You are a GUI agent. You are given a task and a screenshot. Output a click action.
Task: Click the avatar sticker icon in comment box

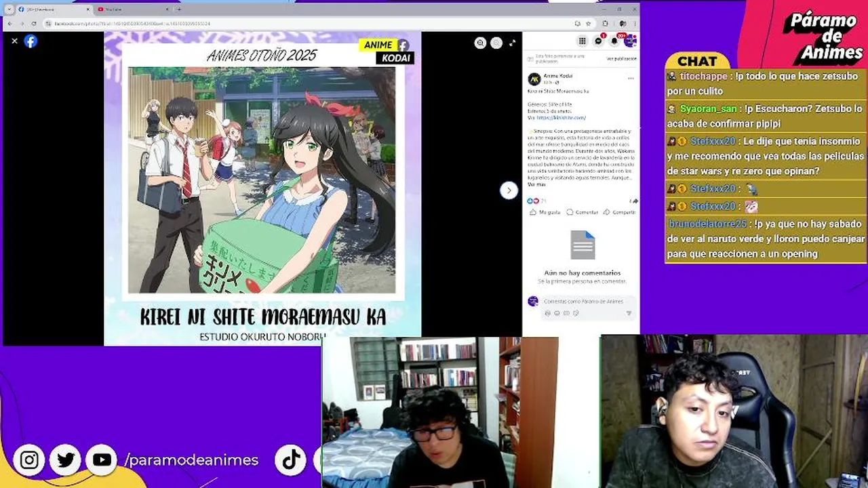click(x=548, y=313)
